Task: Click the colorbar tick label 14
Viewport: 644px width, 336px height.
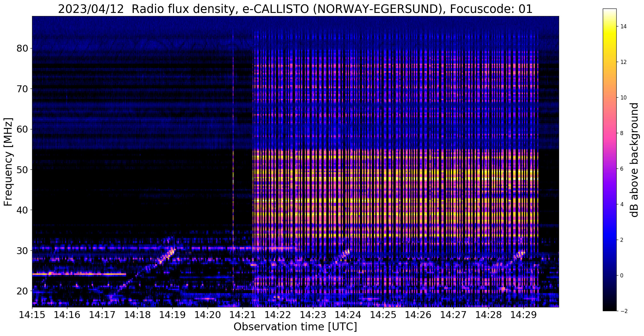Action: (623, 26)
